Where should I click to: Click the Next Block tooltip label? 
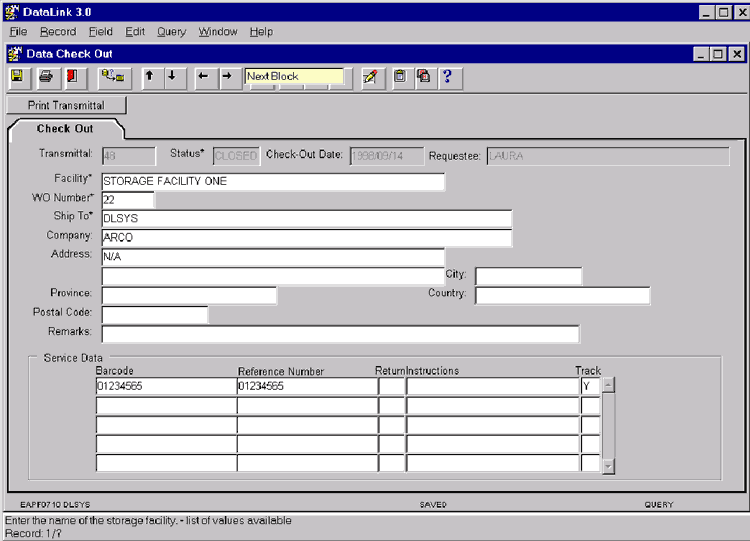tap(294, 77)
